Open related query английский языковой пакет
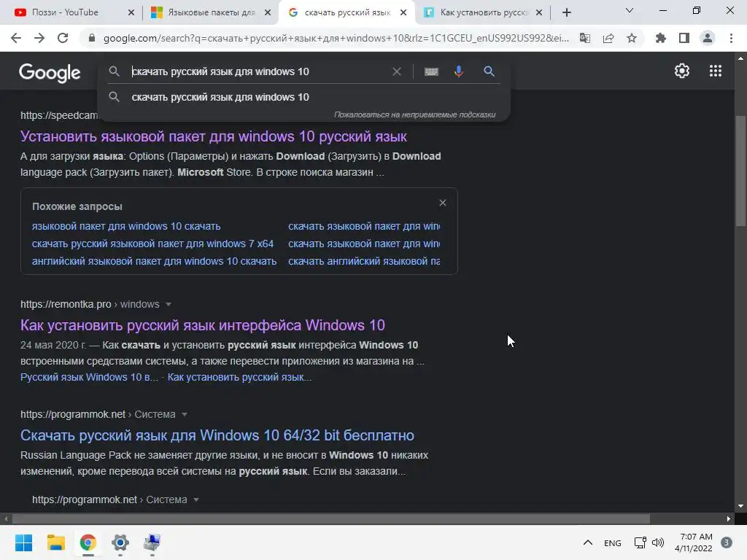Viewport: 747px width, 560px height. pyautogui.click(x=154, y=262)
